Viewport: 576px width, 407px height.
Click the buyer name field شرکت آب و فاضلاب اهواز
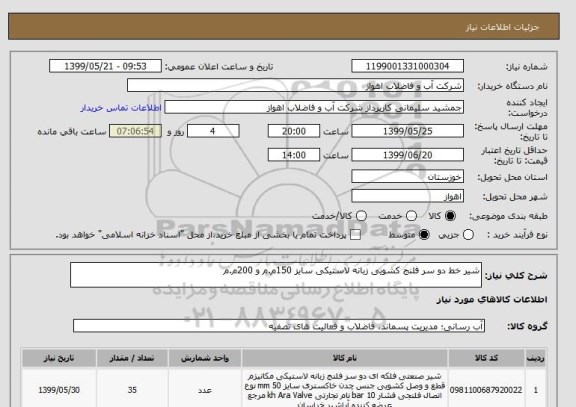click(295, 86)
